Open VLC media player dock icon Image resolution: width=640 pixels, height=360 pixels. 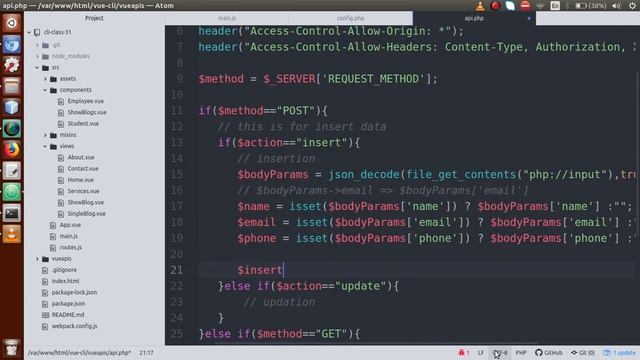[x=11, y=234]
